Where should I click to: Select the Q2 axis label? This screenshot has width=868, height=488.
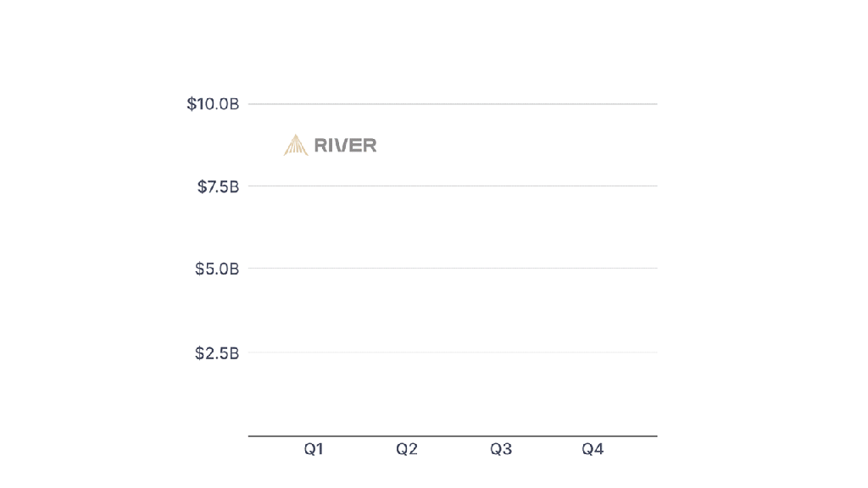(407, 449)
